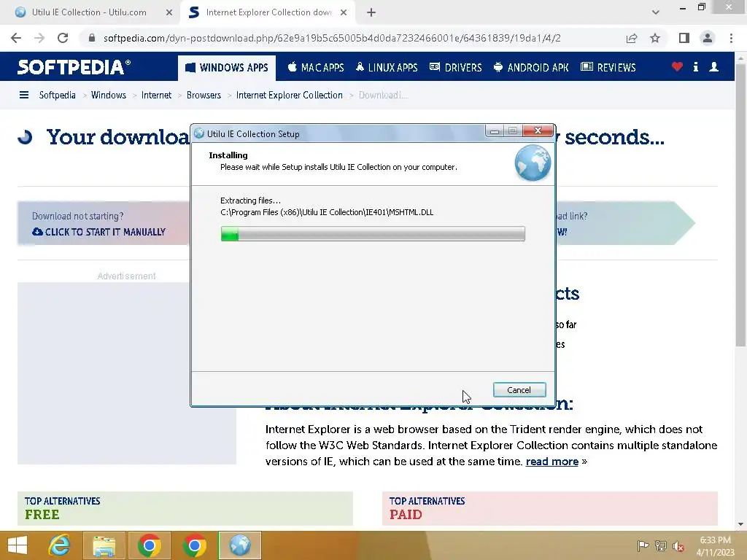The width and height of the screenshot is (747, 560).
Task: Close the Internet Explorer Collection download tab
Action: pos(344,12)
